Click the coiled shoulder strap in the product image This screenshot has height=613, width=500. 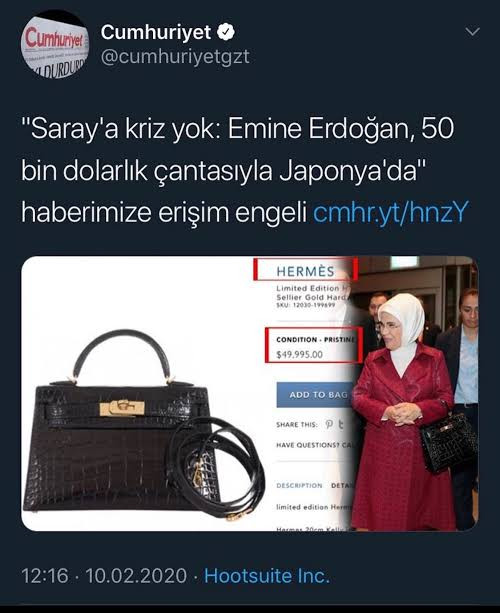pos(218,468)
